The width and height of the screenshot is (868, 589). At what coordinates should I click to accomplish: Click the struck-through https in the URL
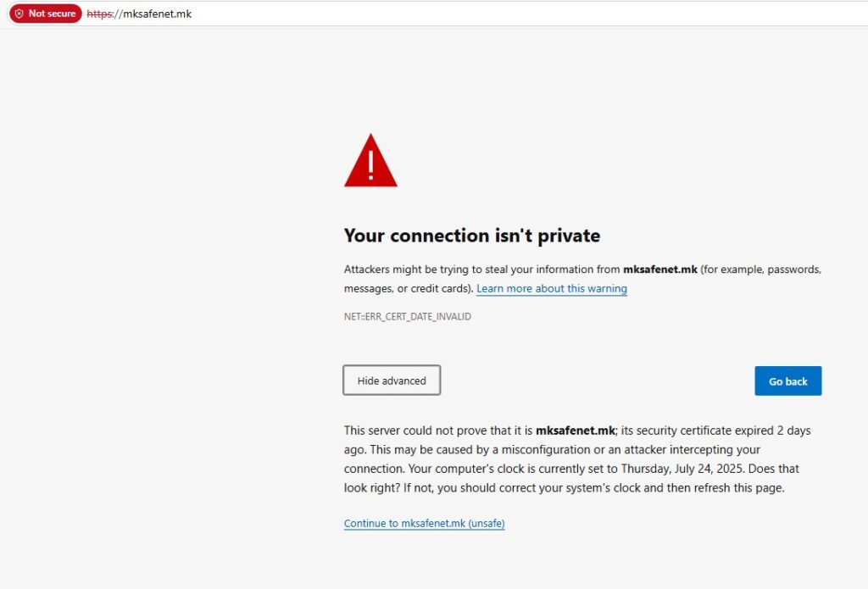pos(100,14)
